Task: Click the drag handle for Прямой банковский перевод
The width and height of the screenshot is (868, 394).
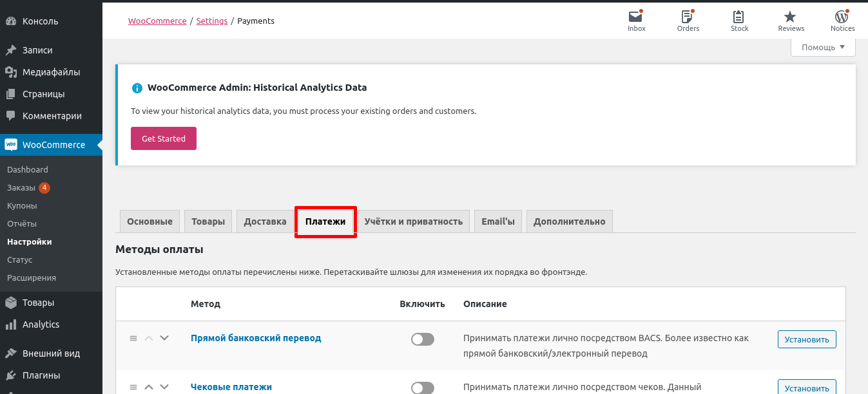Action: 133,338
